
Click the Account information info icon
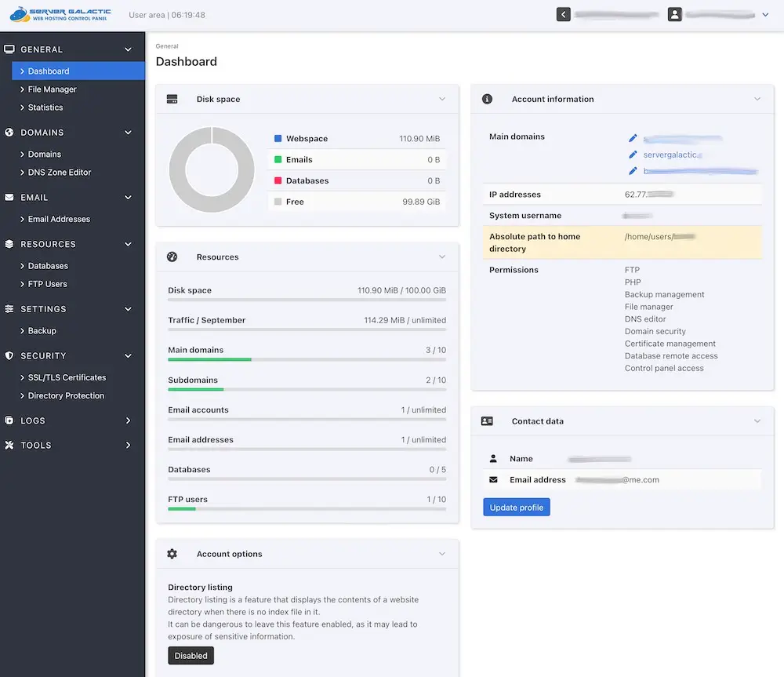[x=487, y=100]
